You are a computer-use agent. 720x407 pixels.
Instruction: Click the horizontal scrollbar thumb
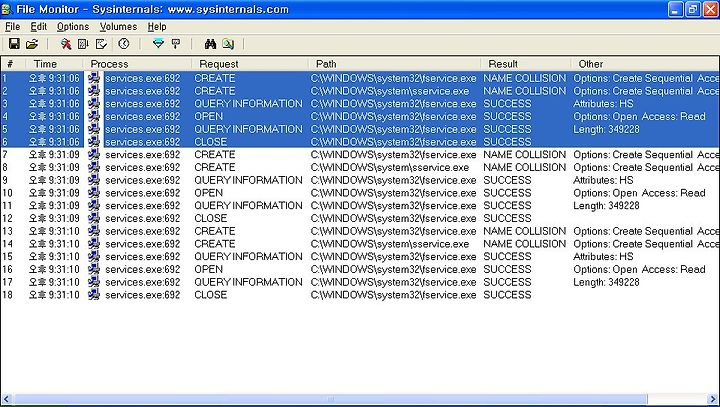(x=331, y=399)
